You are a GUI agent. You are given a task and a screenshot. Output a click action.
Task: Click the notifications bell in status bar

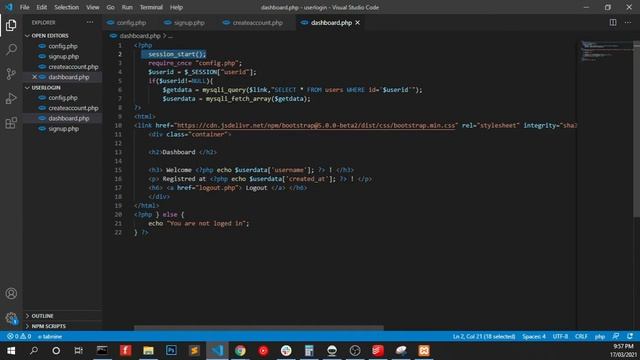(x=630, y=336)
